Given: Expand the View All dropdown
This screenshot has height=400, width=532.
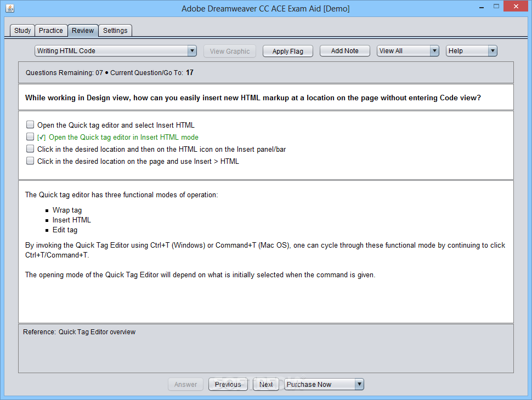Looking at the screenshot, I should (x=408, y=51).
